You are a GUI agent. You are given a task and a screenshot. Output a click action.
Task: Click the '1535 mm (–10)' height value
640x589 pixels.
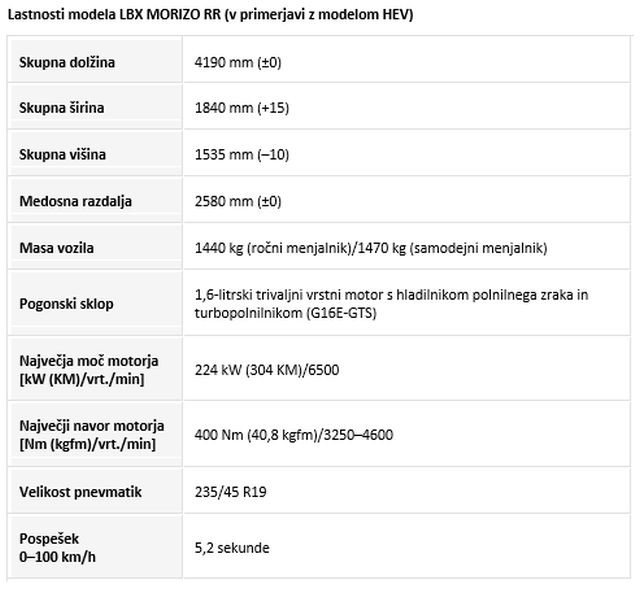coord(242,155)
